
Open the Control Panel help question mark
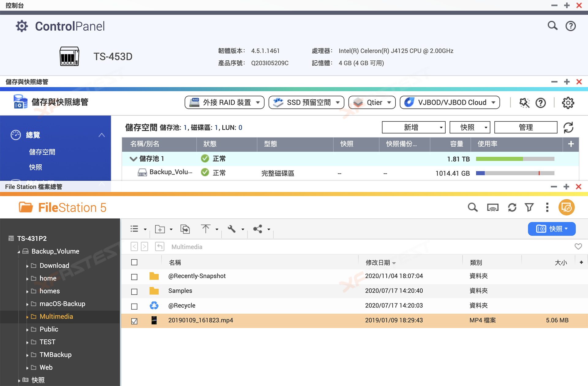click(571, 26)
